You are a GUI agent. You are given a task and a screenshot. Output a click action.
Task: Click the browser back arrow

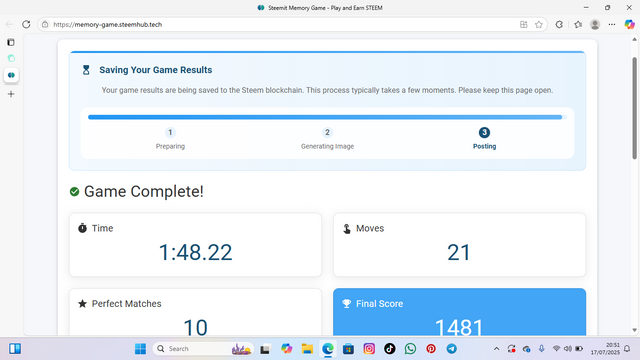click(x=9, y=24)
